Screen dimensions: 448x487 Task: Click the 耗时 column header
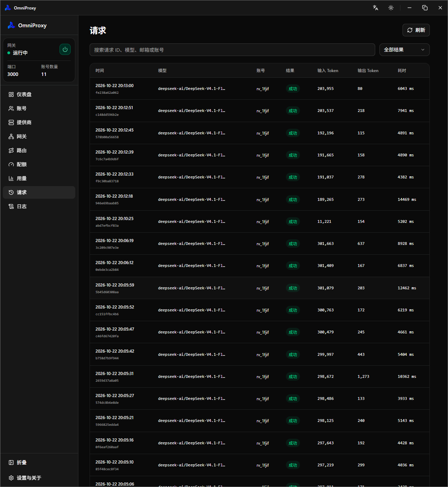click(402, 71)
